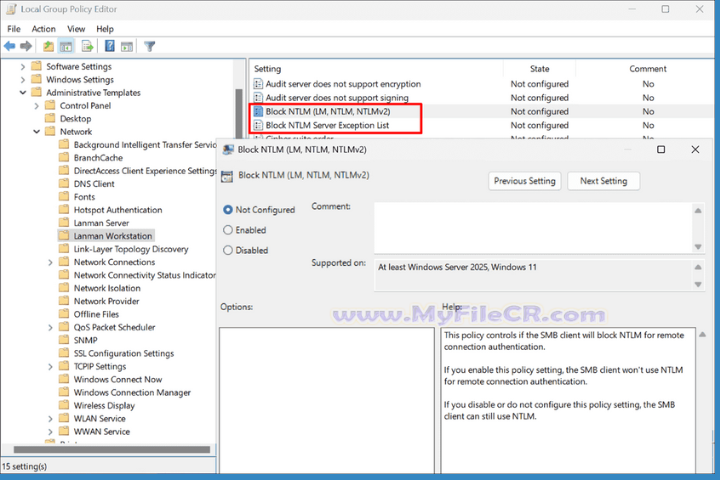Select the Link-Layer Topology Discovery tree item
Screen dimensions: 720x480
tap(131, 249)
